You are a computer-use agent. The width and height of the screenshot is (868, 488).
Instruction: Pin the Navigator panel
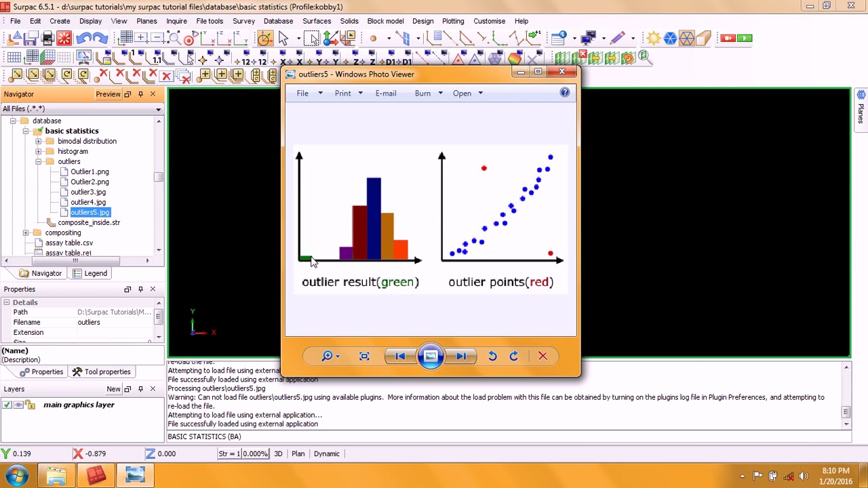[x=140, y=94]
